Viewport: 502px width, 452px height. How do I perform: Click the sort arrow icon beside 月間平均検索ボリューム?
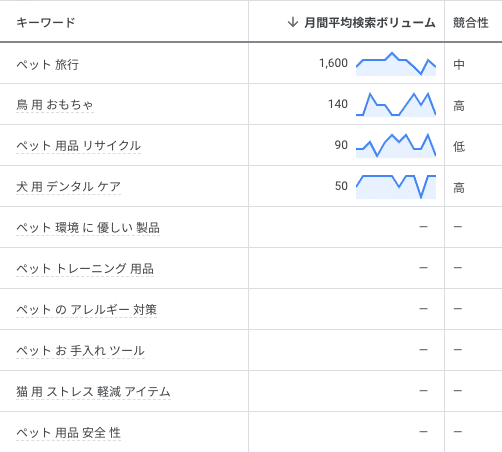(x=292, y=23)
